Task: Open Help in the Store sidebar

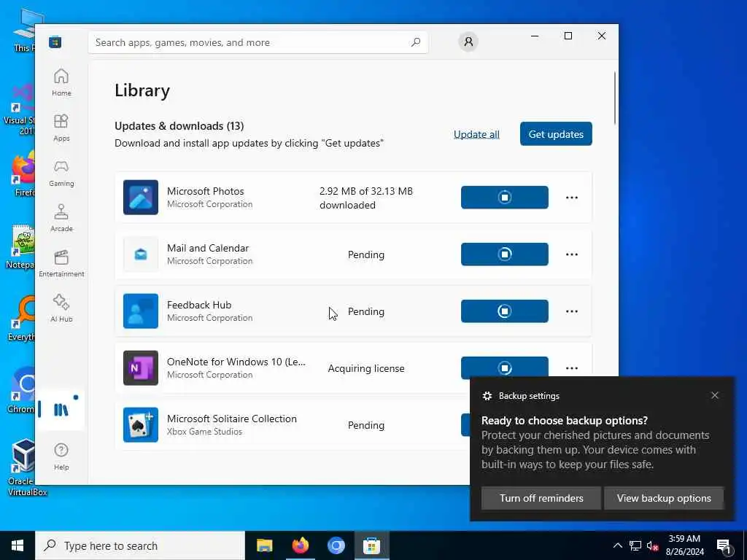Action: tap(61, 456)
